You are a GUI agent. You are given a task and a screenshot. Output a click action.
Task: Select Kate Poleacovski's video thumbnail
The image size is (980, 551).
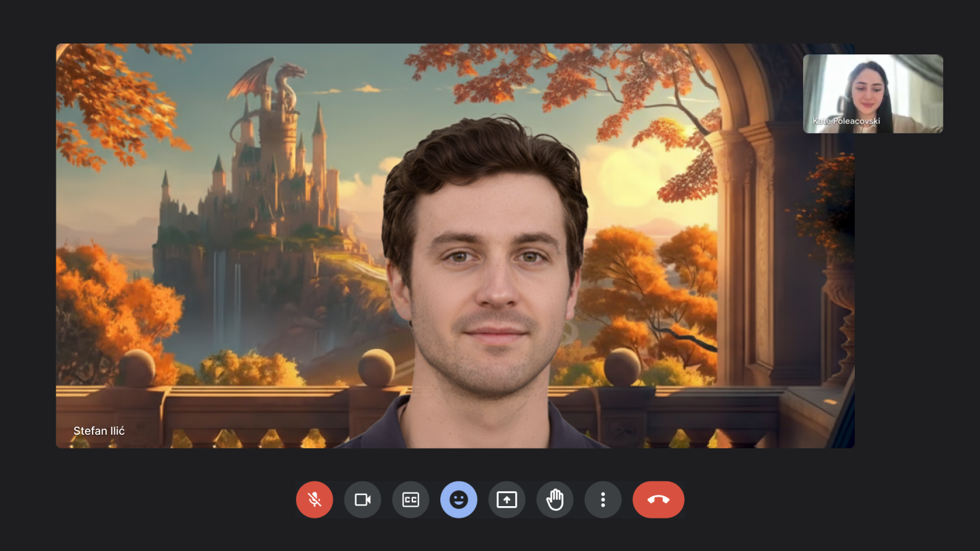point(872,94)
